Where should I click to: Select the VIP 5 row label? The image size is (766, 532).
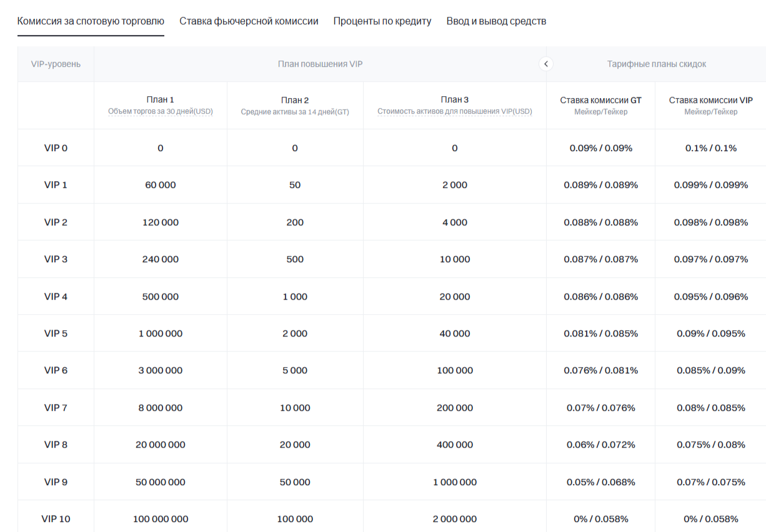pos(56,333)
